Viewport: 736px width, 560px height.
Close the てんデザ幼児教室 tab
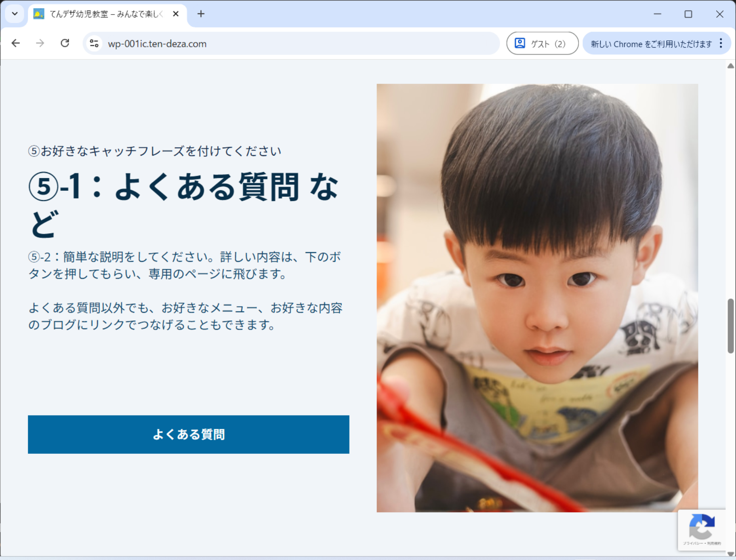(x=176, y=14)
